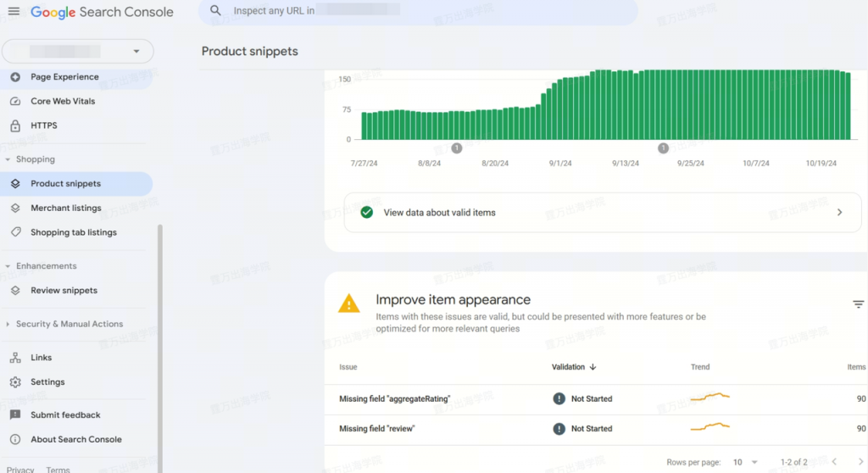Open the HTTPS report

[x=44, y=125]
